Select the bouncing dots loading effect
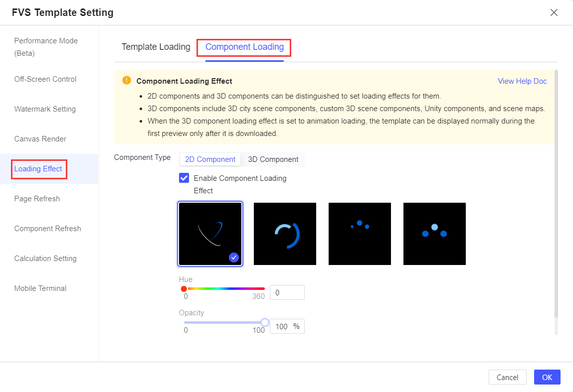This screenshot has width=573, height=392. click(x=434, y=234)
